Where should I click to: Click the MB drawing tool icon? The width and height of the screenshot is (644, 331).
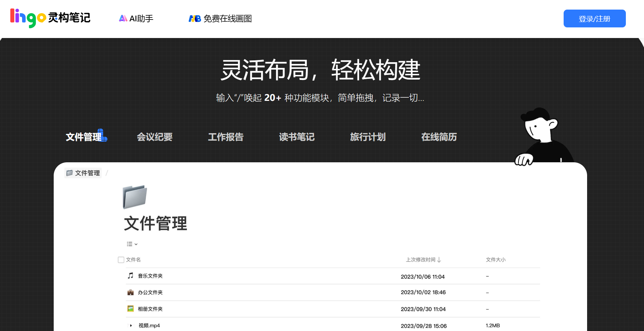(x=194, y=18)
